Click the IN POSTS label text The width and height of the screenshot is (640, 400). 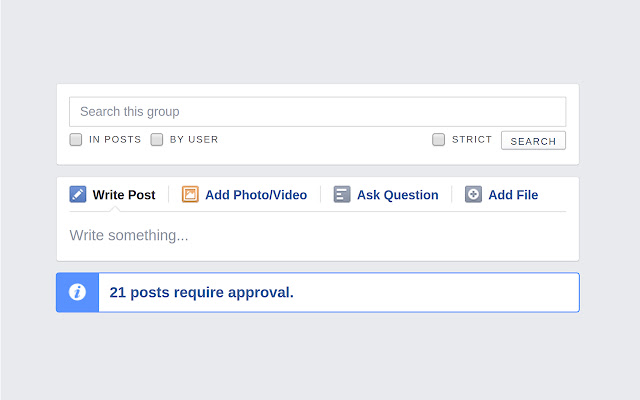[115, 140]
